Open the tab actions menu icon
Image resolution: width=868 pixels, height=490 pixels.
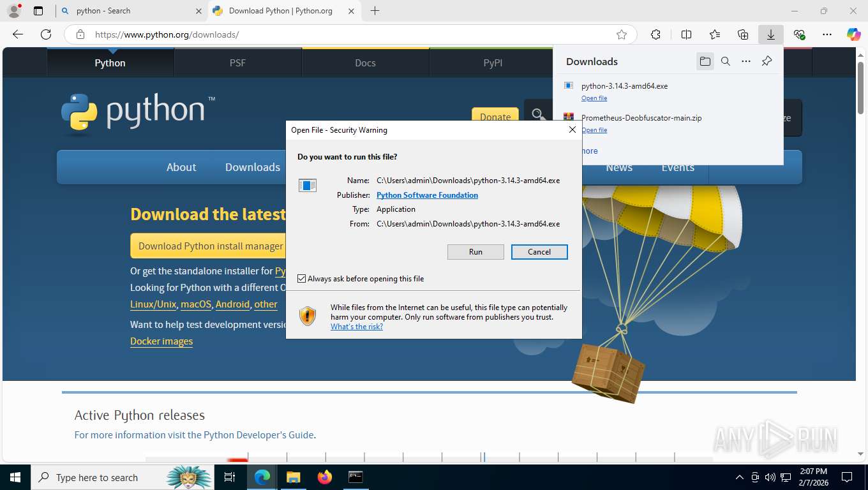[x=38, y=11]
